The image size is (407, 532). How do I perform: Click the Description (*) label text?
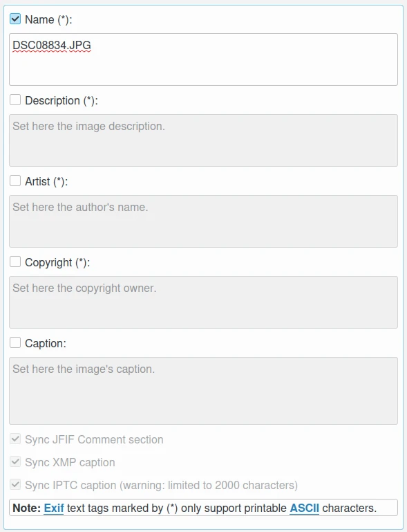point(61,100)
